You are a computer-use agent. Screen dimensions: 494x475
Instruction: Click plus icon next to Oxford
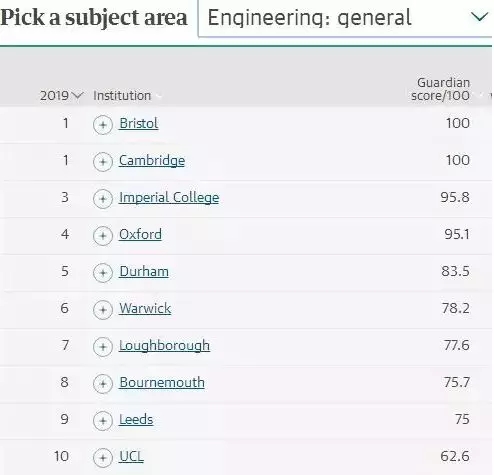point(103,236)
